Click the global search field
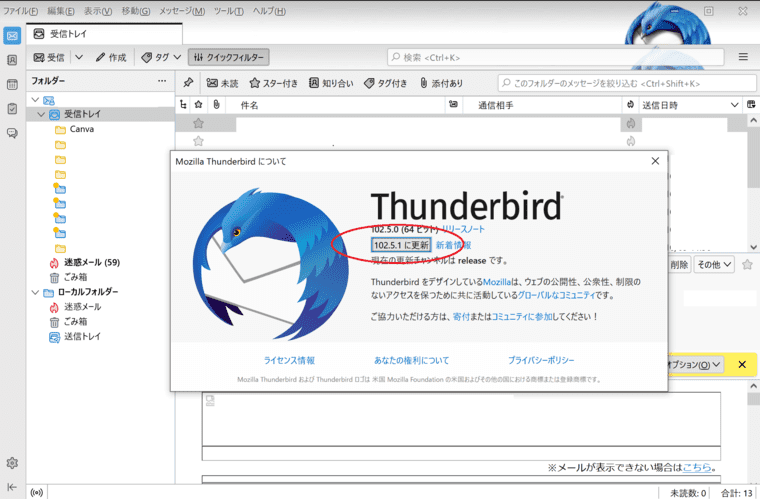Screen dimensions: 760x499 (x=555, y=57)
